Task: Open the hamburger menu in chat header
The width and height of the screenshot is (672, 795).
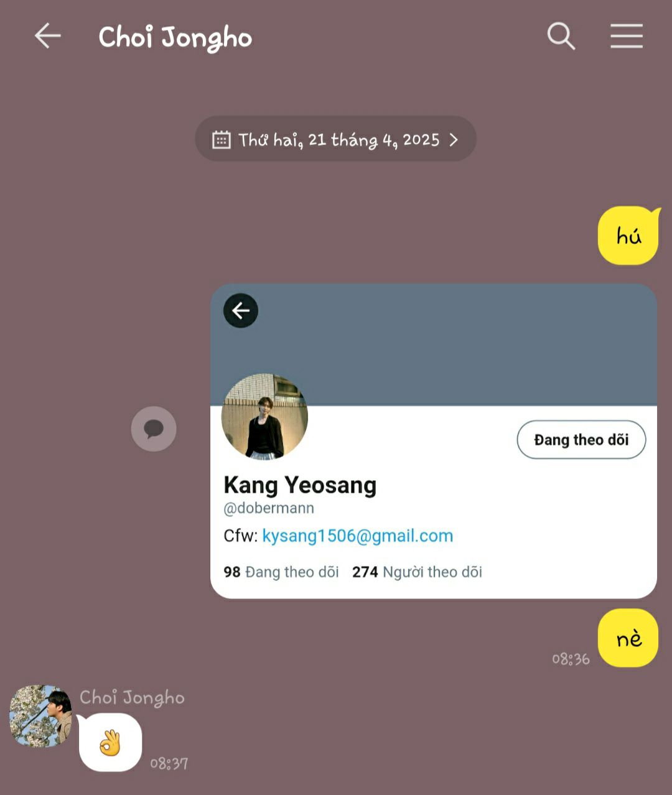Action: click(626, 36)
